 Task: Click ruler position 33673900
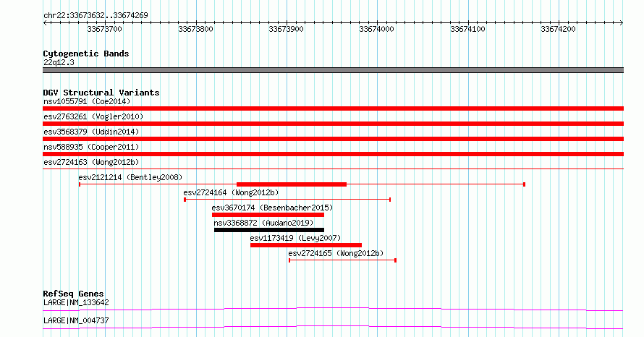pos(287,29)
